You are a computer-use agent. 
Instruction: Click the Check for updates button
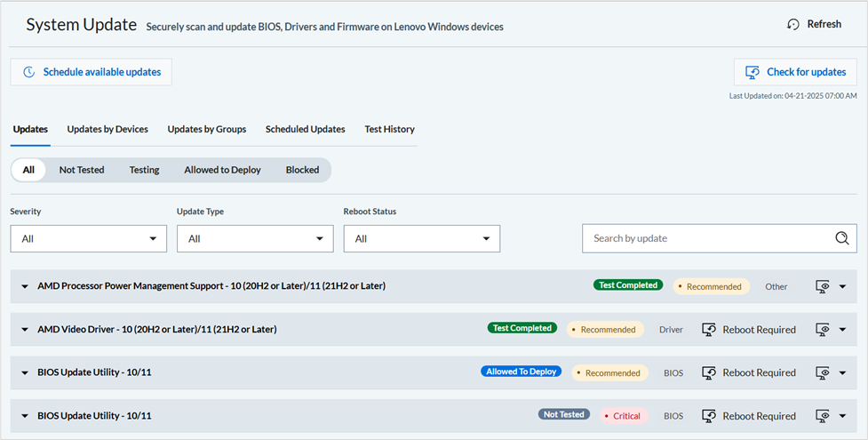tap(795, 72)
